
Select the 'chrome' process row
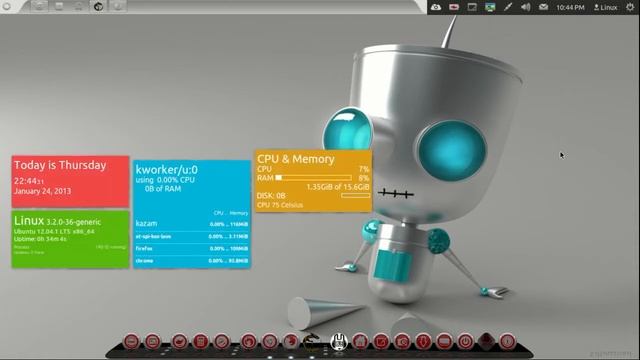click(x=192, y=260)
